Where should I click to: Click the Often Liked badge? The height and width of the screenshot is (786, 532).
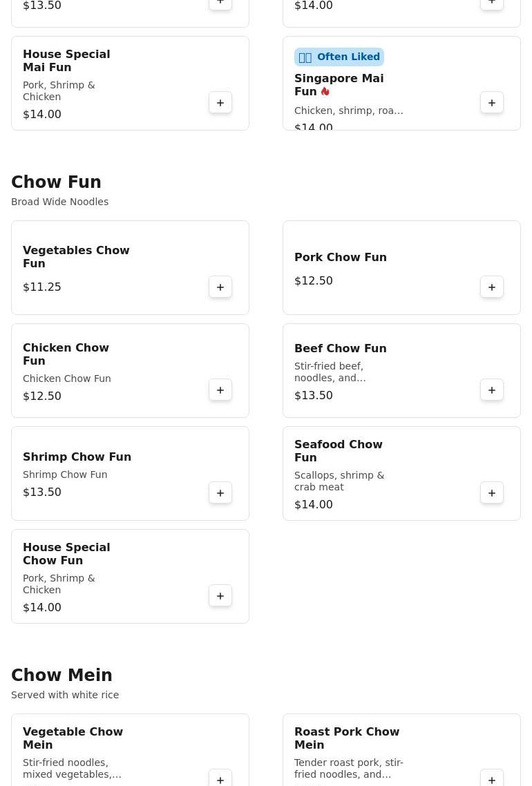pyautogui.click(x=339, y=57)
